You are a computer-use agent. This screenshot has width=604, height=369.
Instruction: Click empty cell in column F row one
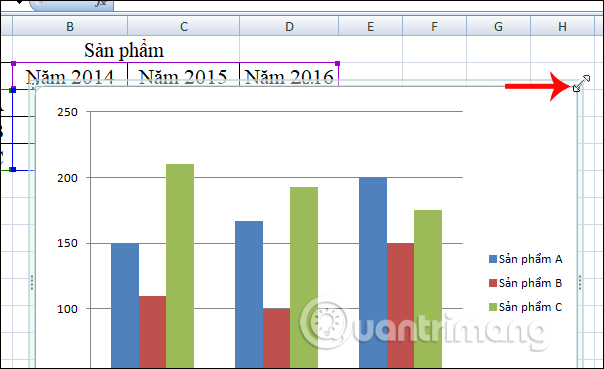click(434, 50)
